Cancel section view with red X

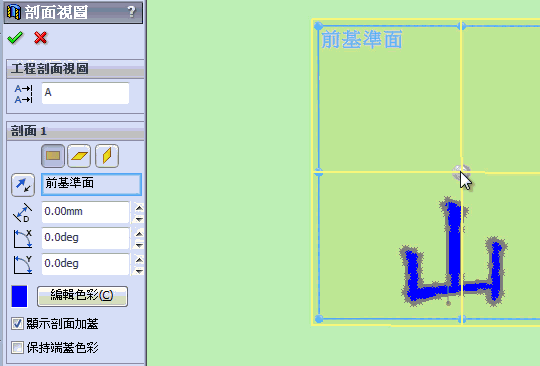tap(41, 38)
